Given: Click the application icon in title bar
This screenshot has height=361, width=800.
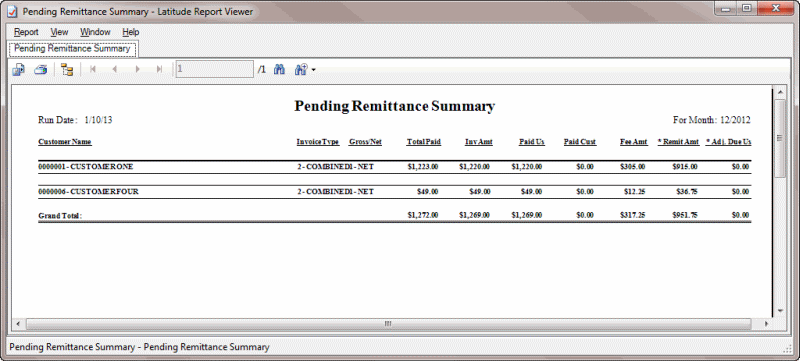Looking at the screenshot, I should click(x=14, y=11).
